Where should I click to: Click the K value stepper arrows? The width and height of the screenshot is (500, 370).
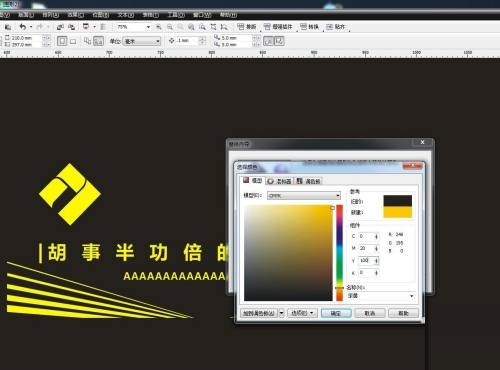(376, 273)
